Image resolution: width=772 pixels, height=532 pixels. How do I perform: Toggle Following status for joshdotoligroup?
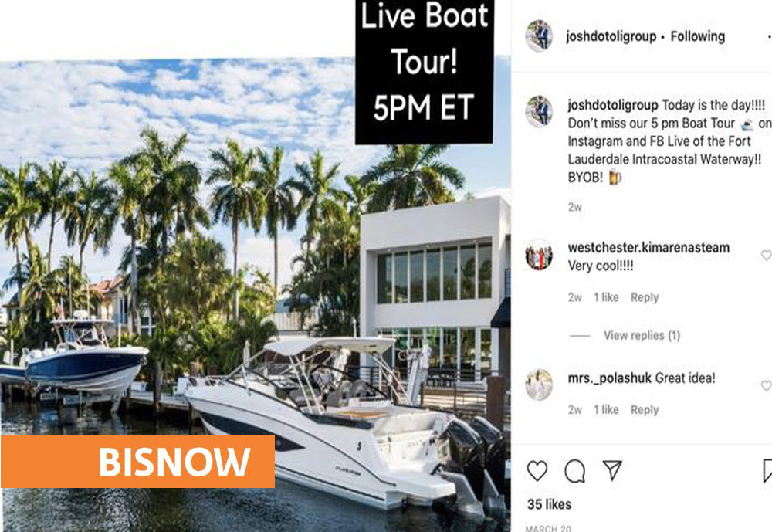click(698, 36)
